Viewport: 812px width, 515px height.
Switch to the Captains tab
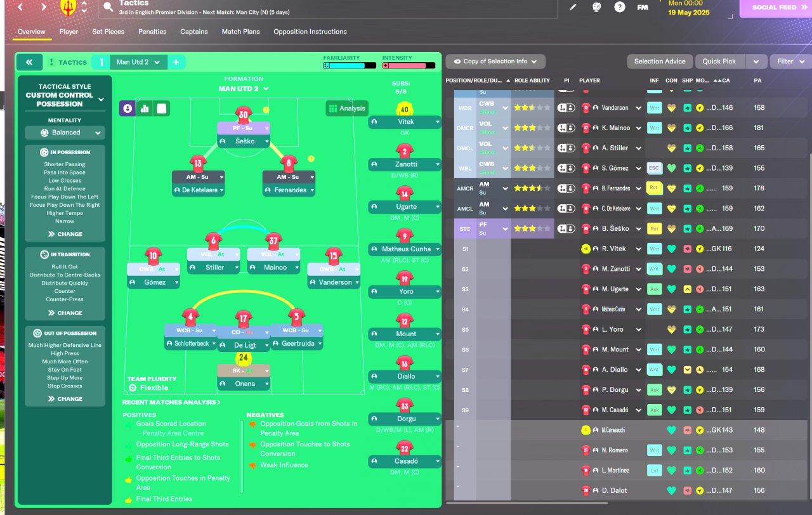coord(194,32)
